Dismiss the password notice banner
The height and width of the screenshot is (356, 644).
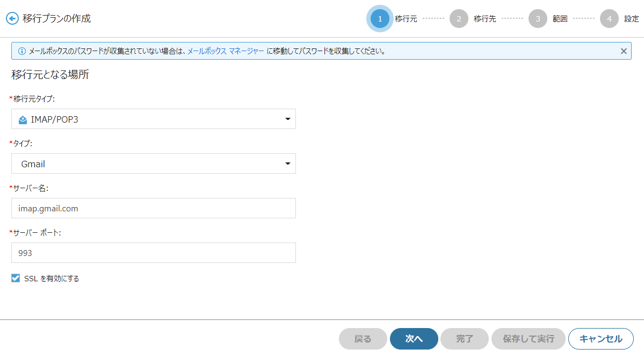(x=624, y=51)
